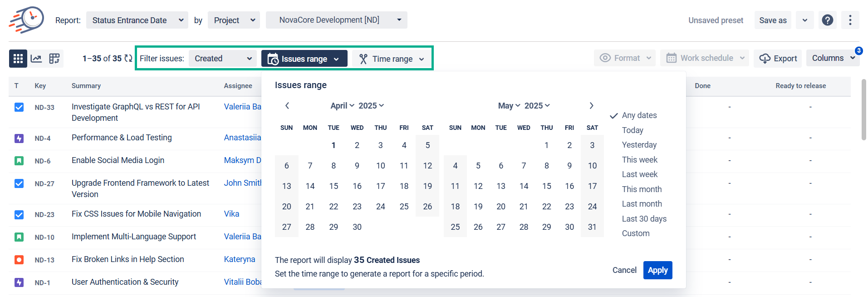This screenshot has height=297, width=868.
Task: Choose the This month preset option
Action: [642, 189]
